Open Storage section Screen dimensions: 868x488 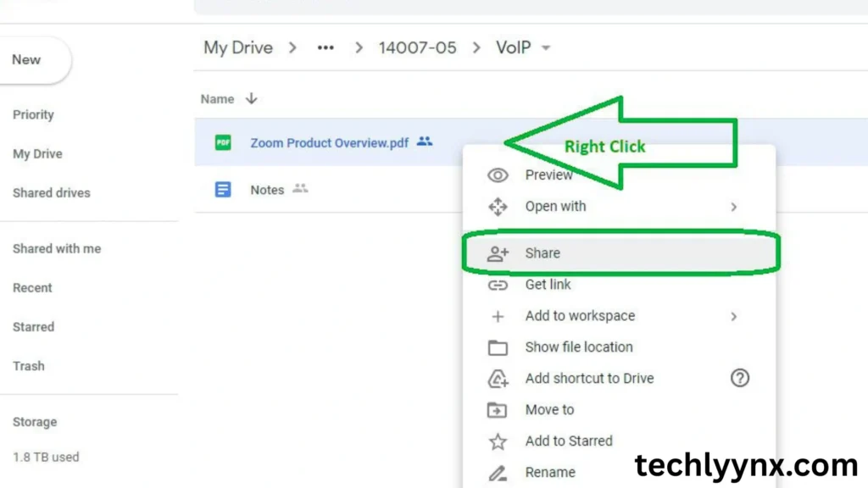[x=35, y=422]
